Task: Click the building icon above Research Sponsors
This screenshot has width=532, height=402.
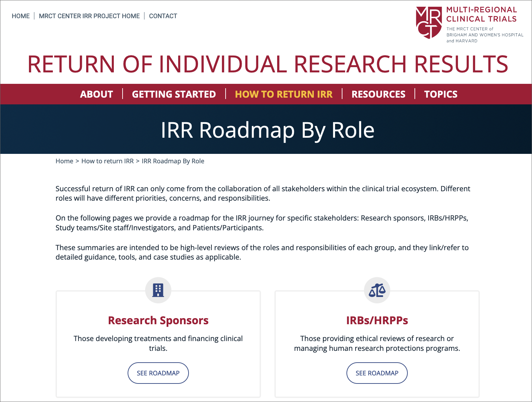Action: 158,290
